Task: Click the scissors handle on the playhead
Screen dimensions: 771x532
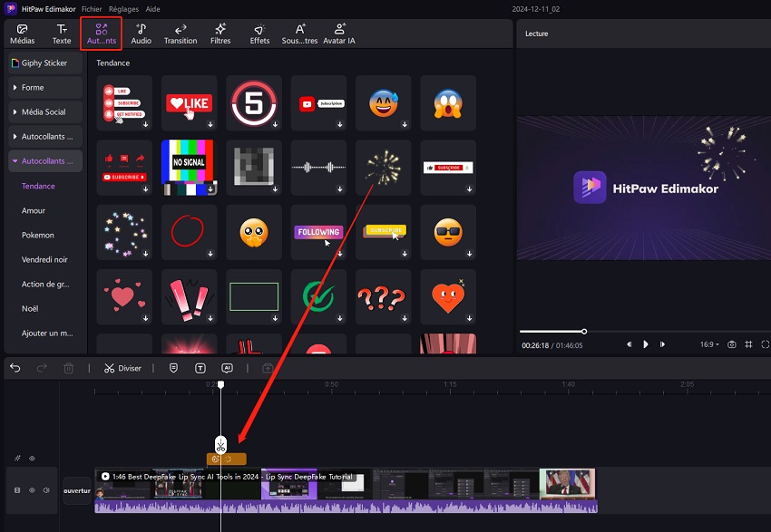Action: pos(220,445)
